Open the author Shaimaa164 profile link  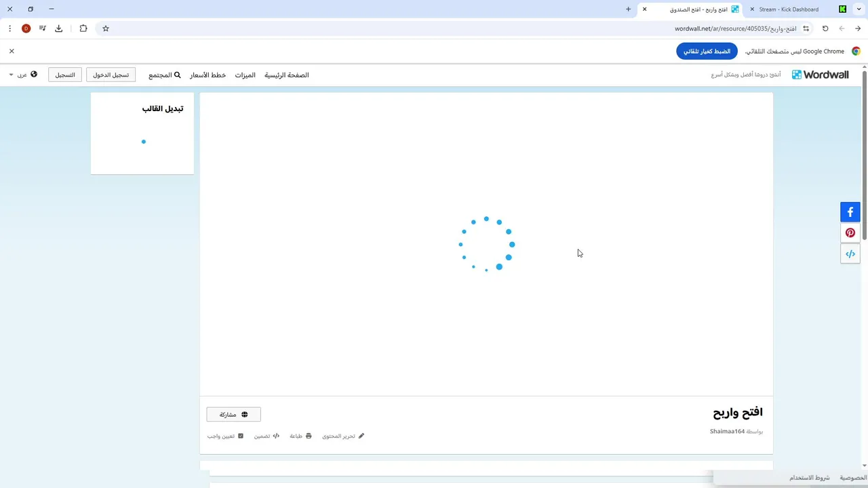(727, 431)
